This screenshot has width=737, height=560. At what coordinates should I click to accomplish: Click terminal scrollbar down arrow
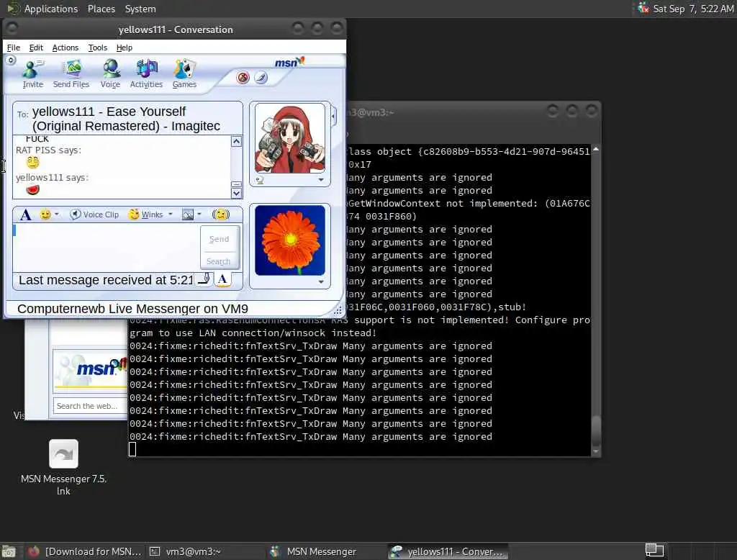pyautogui.click(x=596, y=452)
